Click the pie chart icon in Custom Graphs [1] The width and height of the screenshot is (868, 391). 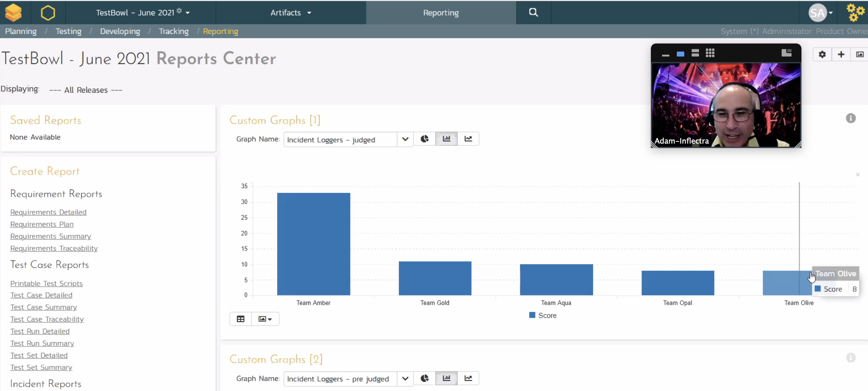pos(424,139)
